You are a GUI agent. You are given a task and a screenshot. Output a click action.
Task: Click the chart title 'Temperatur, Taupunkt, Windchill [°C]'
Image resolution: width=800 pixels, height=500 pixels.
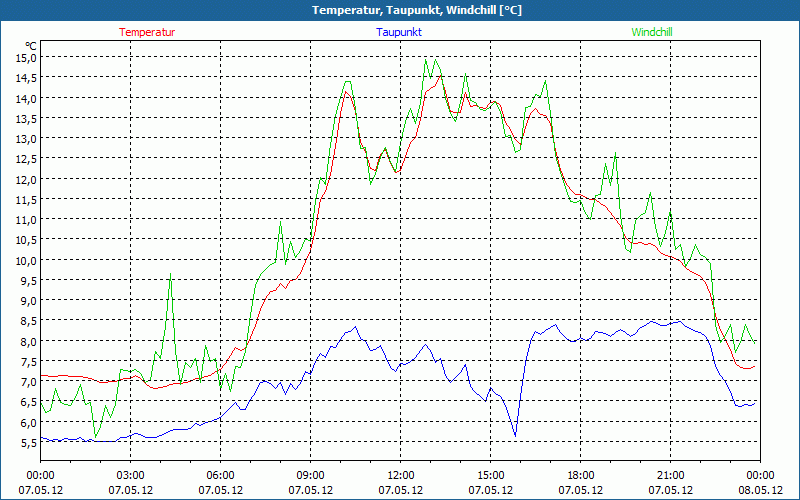point(417,10)
